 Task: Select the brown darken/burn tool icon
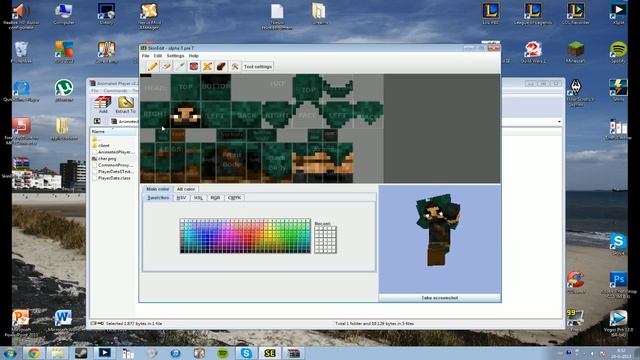point(221,66)
